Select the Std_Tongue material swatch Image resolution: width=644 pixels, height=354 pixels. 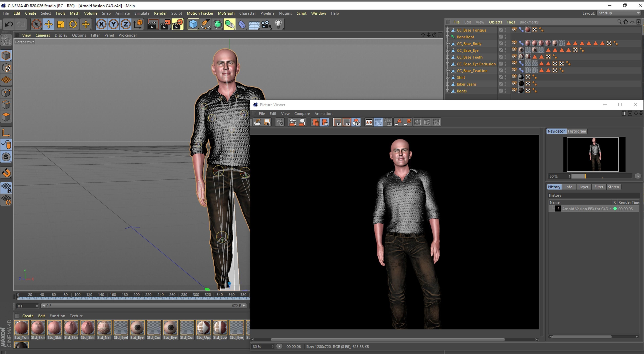(21, 330)
